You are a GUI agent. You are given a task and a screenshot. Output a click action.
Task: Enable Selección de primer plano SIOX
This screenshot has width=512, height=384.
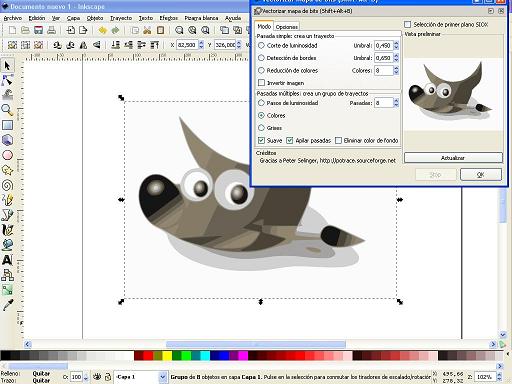pyautogui.click(x=407, y=24)
